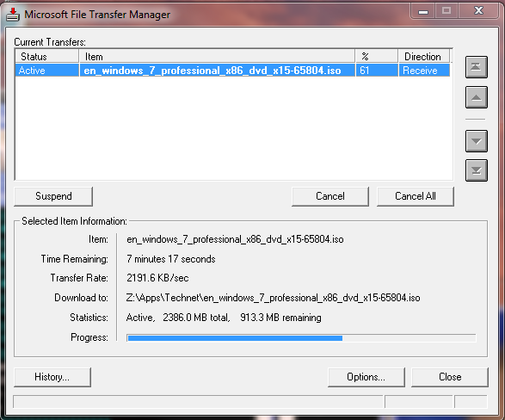Viewport: 505px width, 420px height.
Task: Click the percent column header
Action: tap(377, 57)
